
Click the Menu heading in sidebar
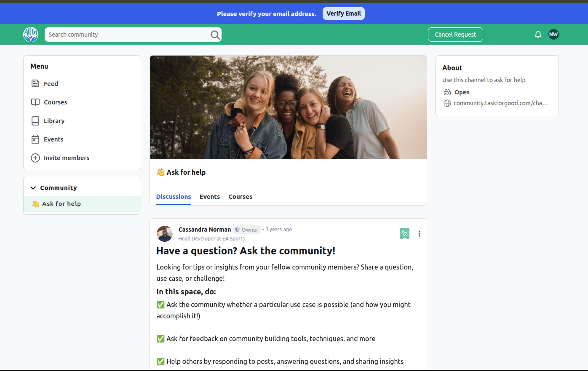coord(39,66)
